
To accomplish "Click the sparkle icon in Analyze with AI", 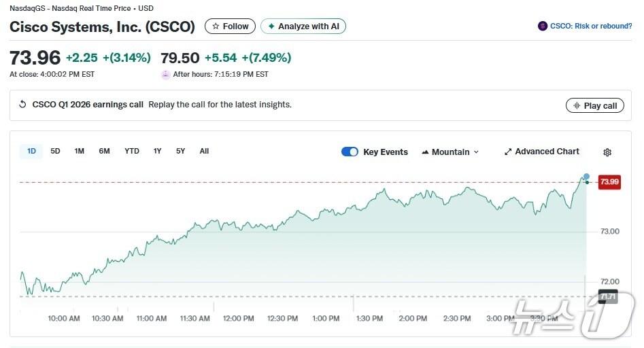I will click(271, 27).
